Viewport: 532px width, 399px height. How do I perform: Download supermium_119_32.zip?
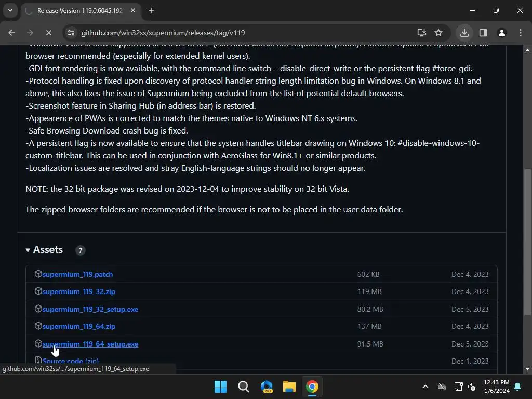(79, 292)
